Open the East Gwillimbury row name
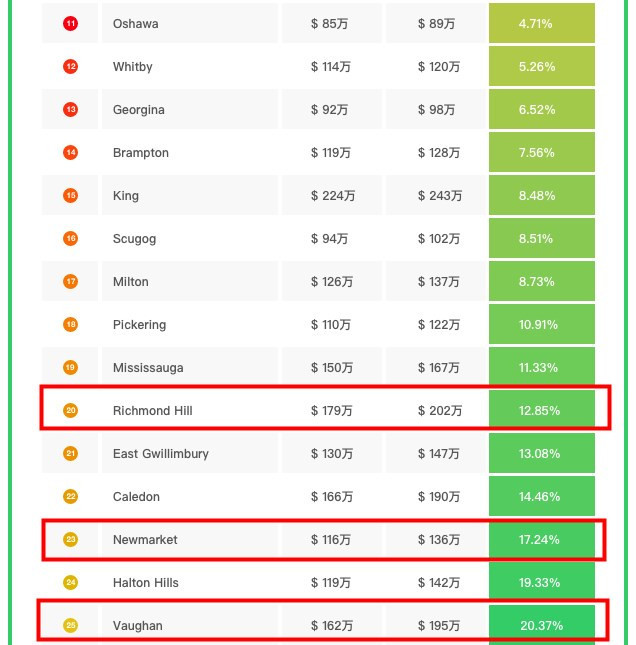 (161, 453)
